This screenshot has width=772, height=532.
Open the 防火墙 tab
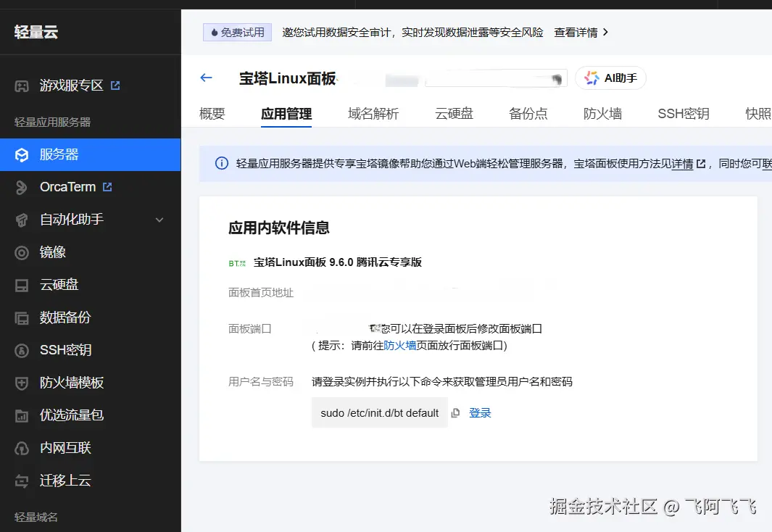[602, 114]
